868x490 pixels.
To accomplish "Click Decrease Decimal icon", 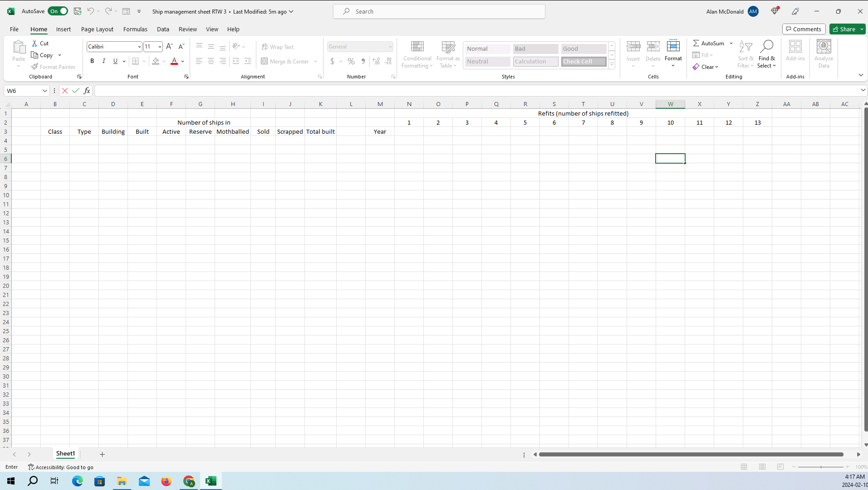I will click(388, 61).
